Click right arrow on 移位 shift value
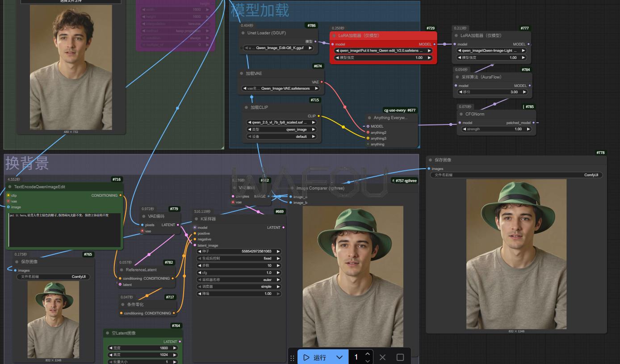The height and width of the screenshot is (364, 620). coord(525,92)
